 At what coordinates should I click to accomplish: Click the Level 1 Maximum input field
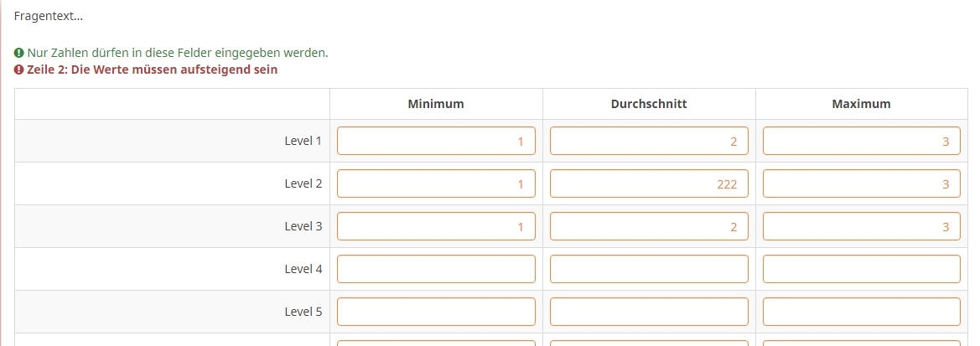pos(861,142)
